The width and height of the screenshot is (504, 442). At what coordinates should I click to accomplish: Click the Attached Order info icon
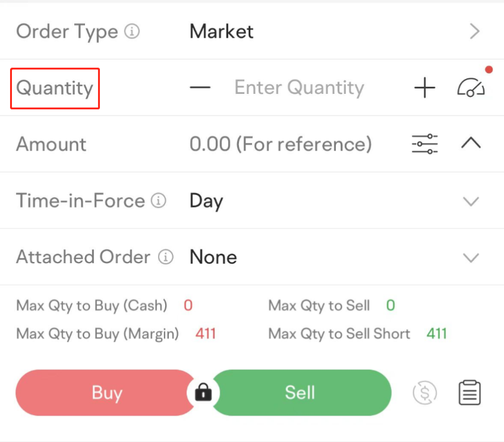[x=166, y=257]
